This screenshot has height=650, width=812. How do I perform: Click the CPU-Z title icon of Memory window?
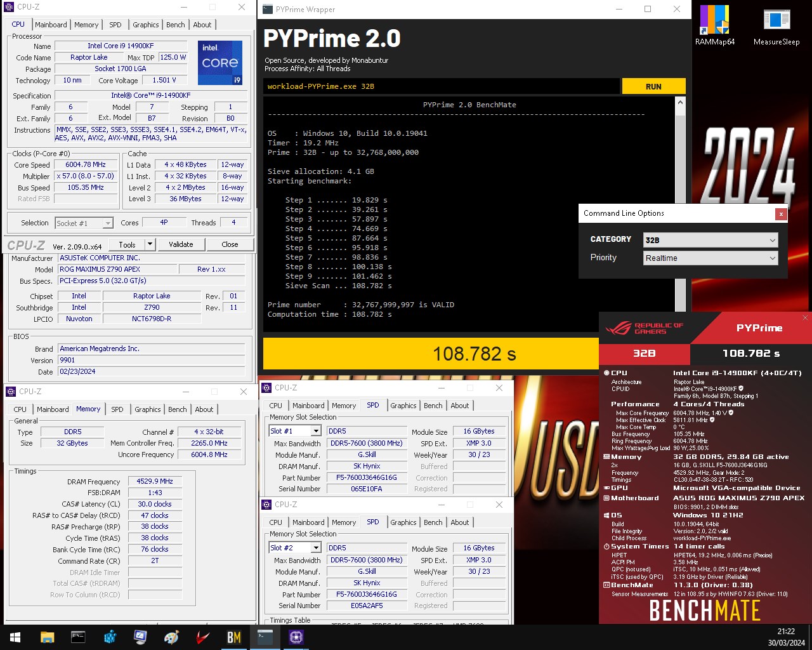click(x=11, y=392)
